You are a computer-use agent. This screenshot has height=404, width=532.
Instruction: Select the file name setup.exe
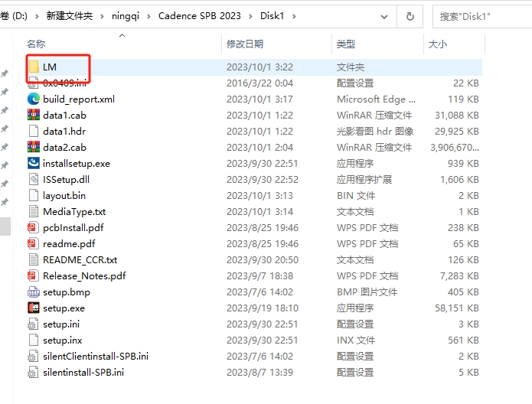pyautogui.click(x=64, y=308)
